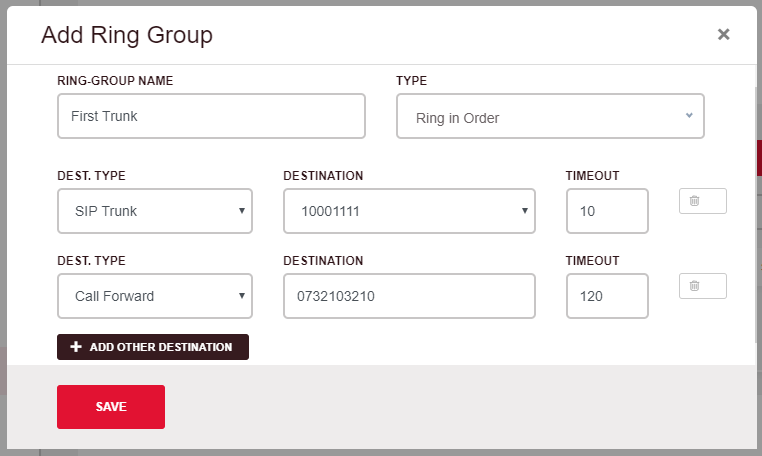This screenshot has height=456, width=762.
Task: Click the DESTINATION label above 0732103210
Action: pyautogui.click(x=323, y=261)
